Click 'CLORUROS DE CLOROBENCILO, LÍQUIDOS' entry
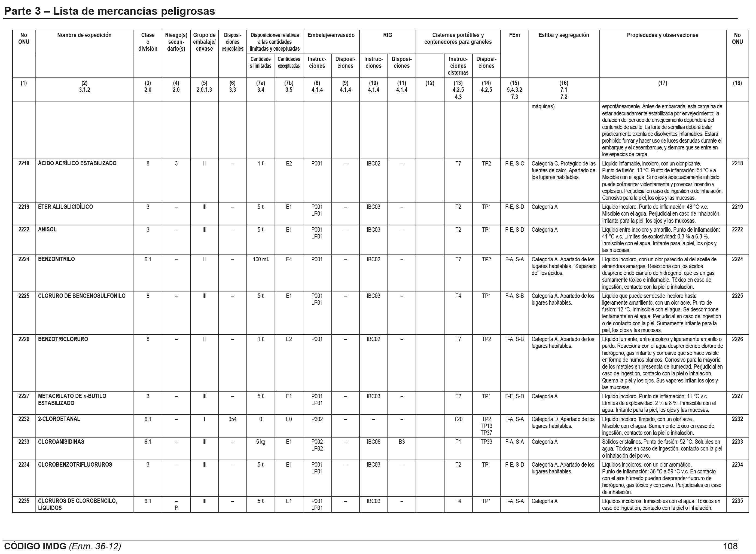 [x=77, y=504]
